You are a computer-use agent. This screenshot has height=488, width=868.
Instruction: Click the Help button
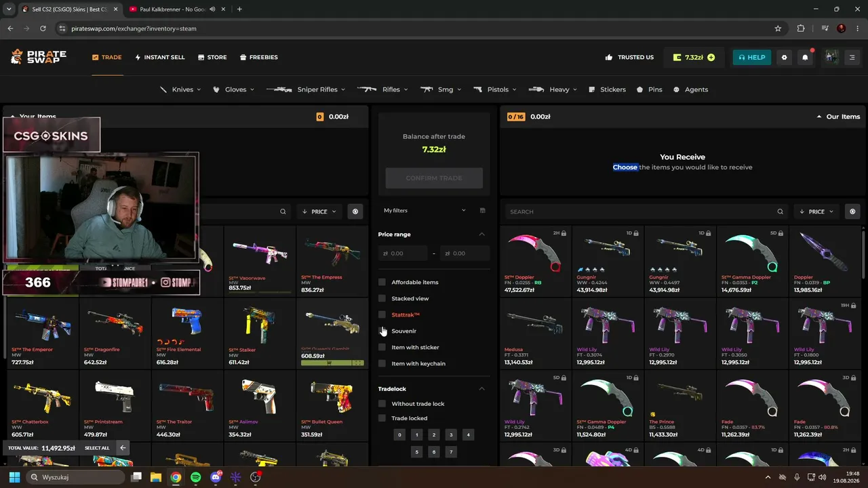coord(752,58)
